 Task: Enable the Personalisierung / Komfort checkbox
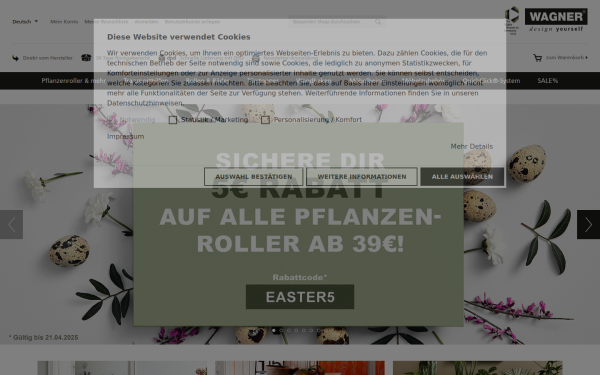click(x=265, y=120)
